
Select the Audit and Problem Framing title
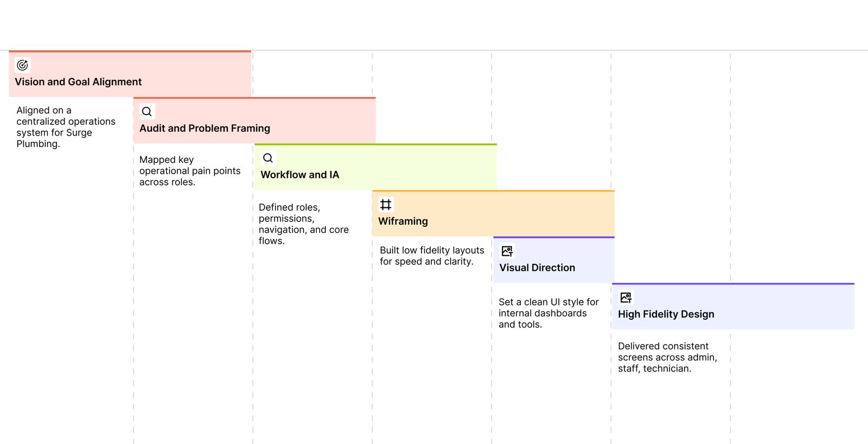[205, 129]
